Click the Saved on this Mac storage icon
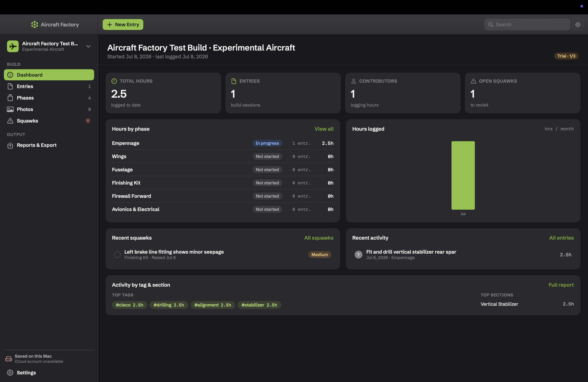The image size is (588, 382). click(9, 358)
